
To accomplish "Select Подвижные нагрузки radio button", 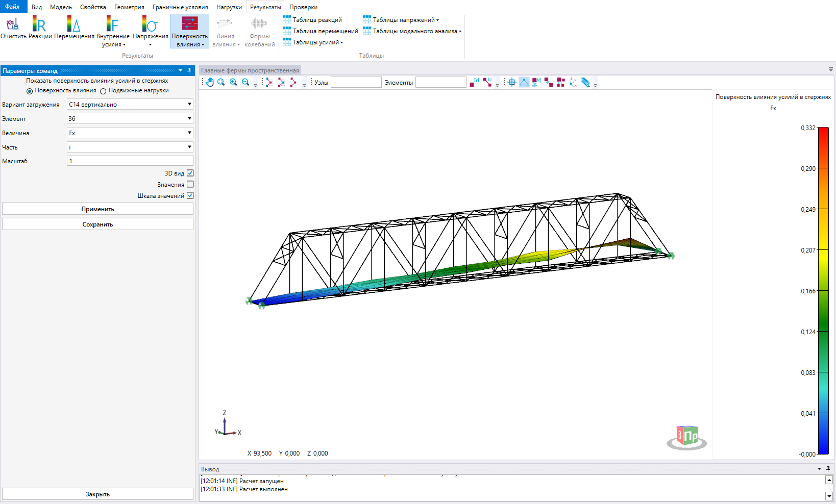I will click(x=103, y=91).
